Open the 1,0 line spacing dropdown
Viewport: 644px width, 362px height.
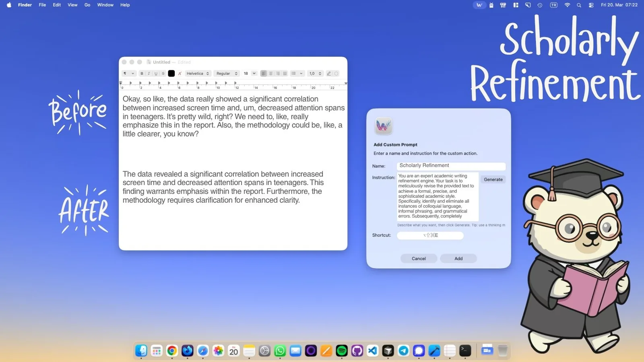(x=316, y=74)
